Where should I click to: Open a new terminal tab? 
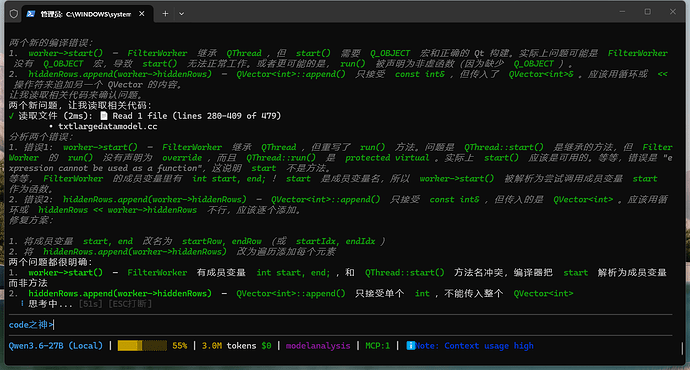(x=165, y=14)
